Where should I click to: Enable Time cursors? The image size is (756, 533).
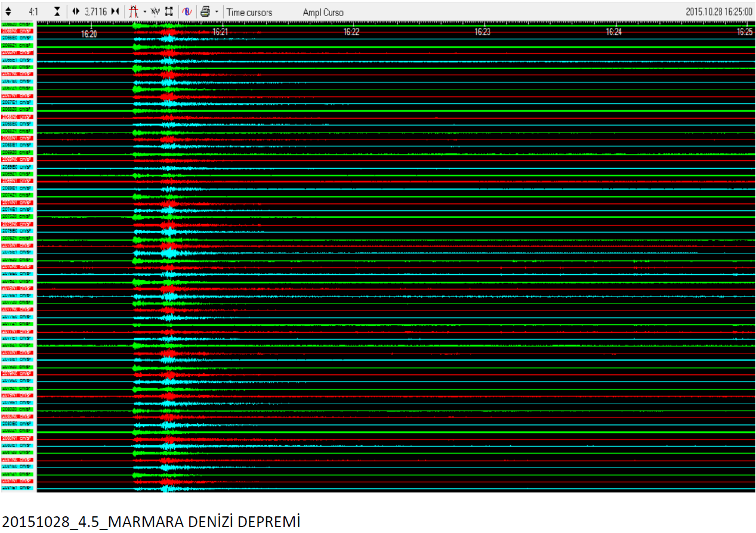(249, 13)
